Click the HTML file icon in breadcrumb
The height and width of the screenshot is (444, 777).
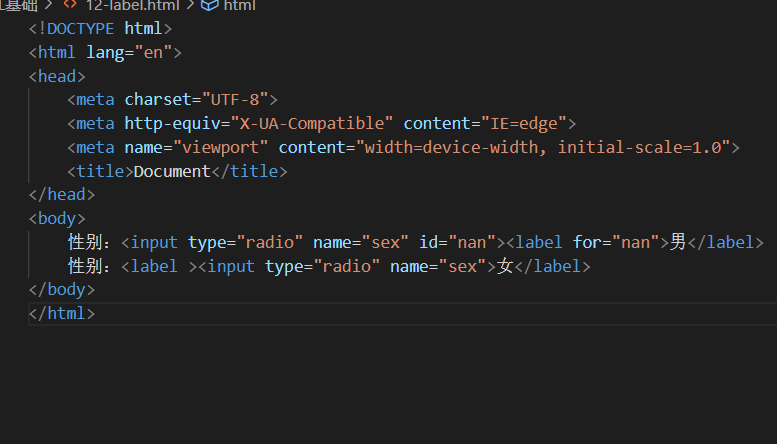(70, 5)
